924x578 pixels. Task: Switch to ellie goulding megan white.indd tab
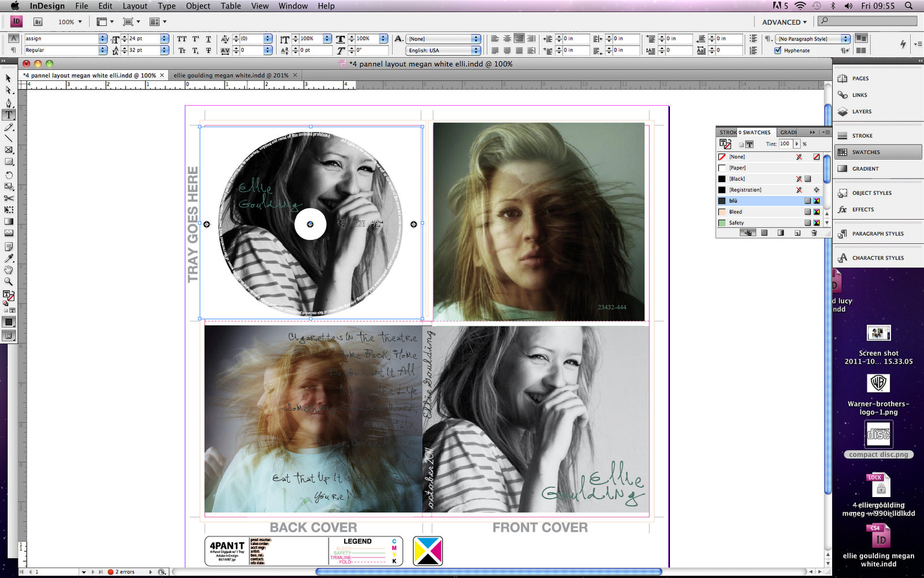(231, 75)
